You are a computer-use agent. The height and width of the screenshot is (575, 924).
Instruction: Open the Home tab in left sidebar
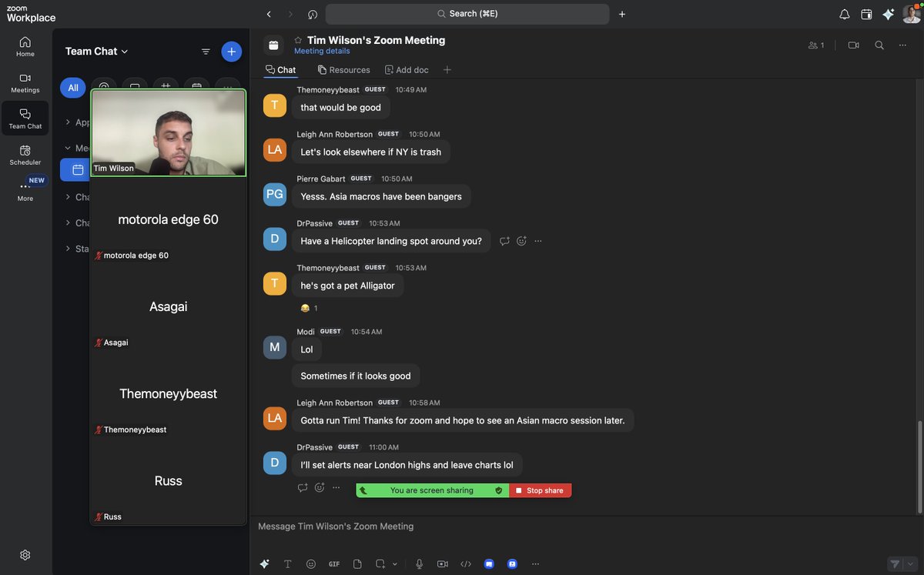tap(23, 45)
